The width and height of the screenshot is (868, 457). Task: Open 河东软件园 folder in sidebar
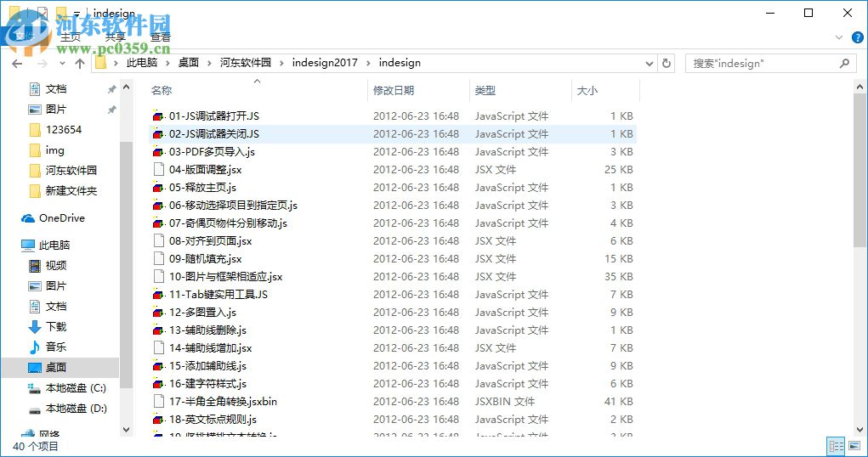click(x=63, y=171)
